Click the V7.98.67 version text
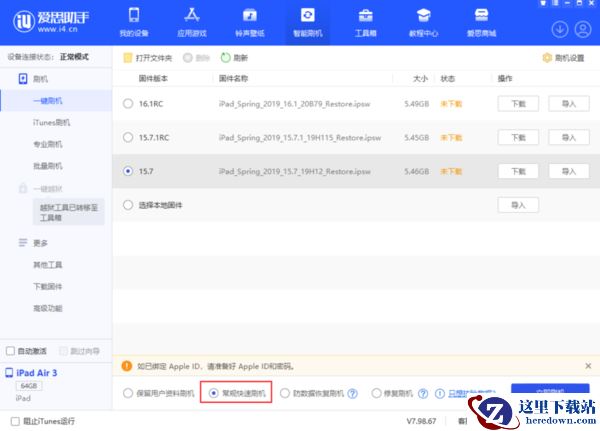The image size is (600, 431). tap(421, 421)
